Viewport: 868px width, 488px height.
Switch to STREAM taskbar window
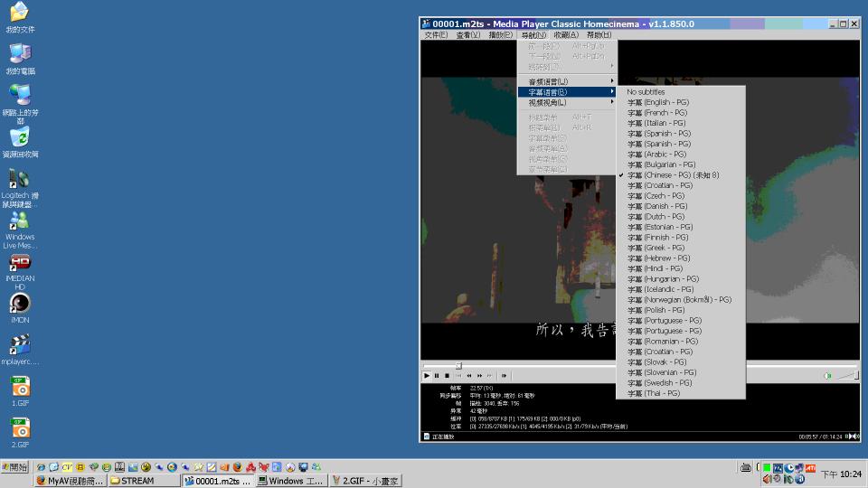[x=143, y=481]
